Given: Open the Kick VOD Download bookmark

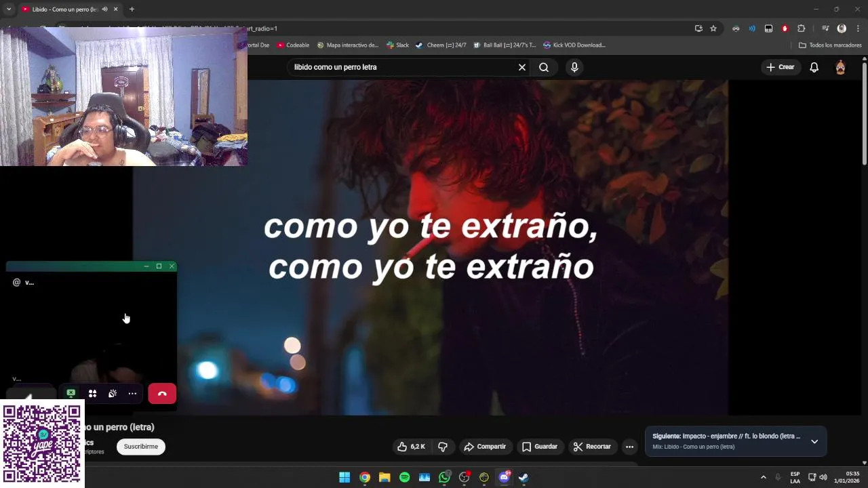Looking at the screenshot, I should point(574,45).
